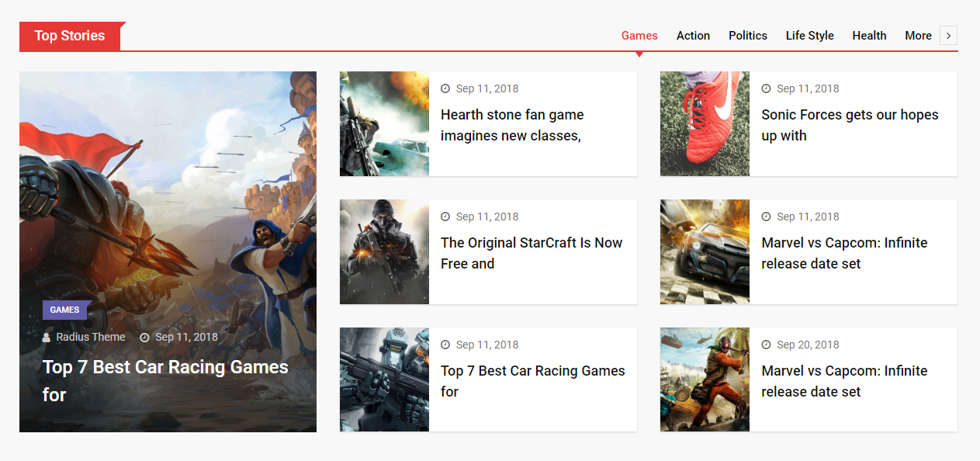Click clock icon on Hearth stone card
The width and height of the screenshot is (980, 461).
(445, 88)
